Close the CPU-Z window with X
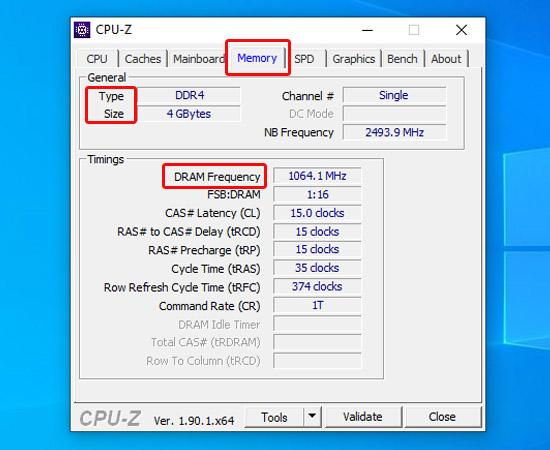The height and width of the screenshot is (450, 550). click(461, 30)
